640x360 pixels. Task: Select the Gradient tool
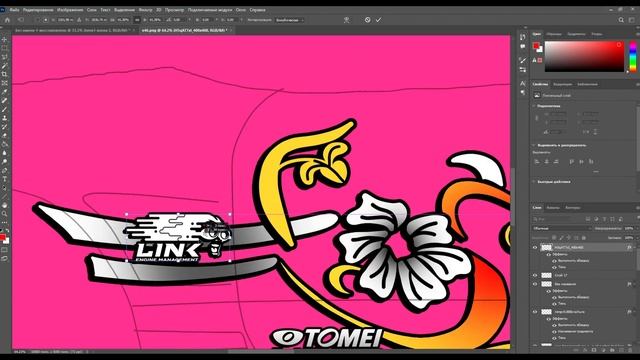[x=4, y=144]
